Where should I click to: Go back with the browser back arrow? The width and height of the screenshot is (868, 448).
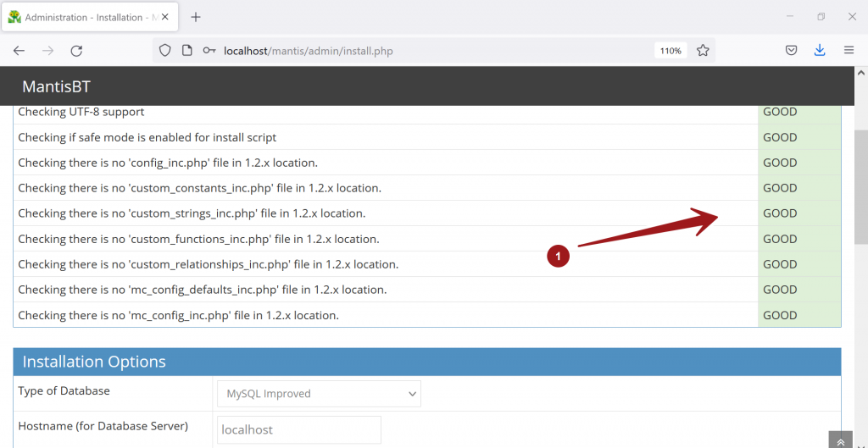[x=19, y=51]
